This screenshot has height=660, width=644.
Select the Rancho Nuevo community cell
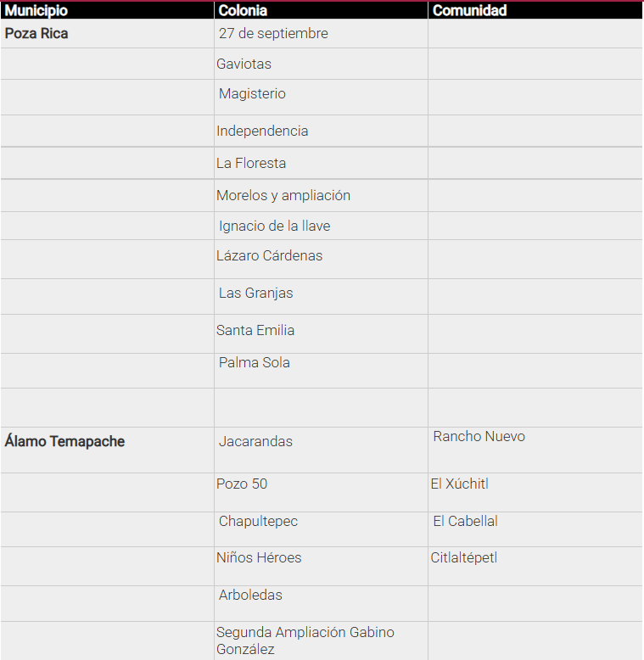point(479,437)
